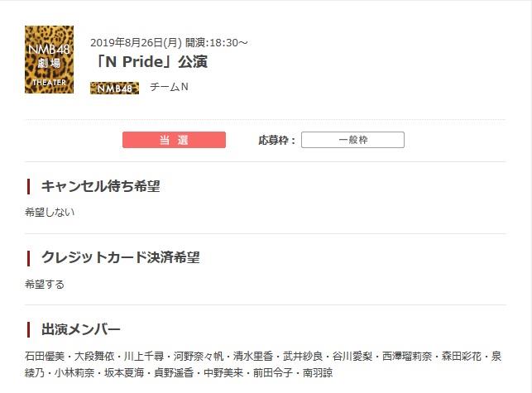Viewport: 532px width, 393px height.
Task: Click member name 南羽諒
Action: (x=318, y=372)
